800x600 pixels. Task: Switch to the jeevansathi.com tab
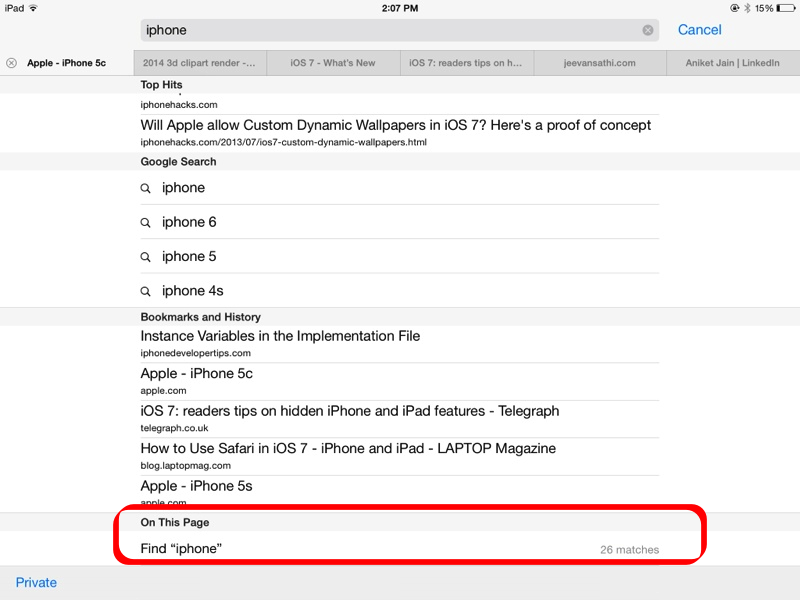(600, 63)
